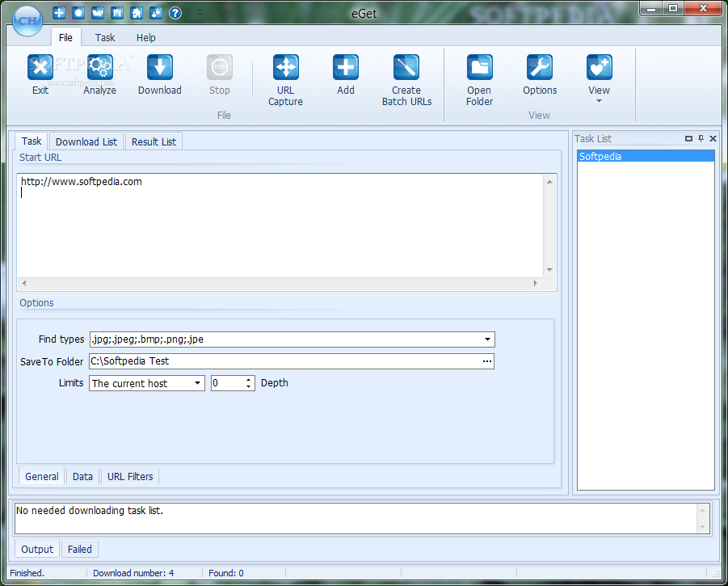Switch to the URL Filters options tab
The image size is (728, 586).
(130, 476)
